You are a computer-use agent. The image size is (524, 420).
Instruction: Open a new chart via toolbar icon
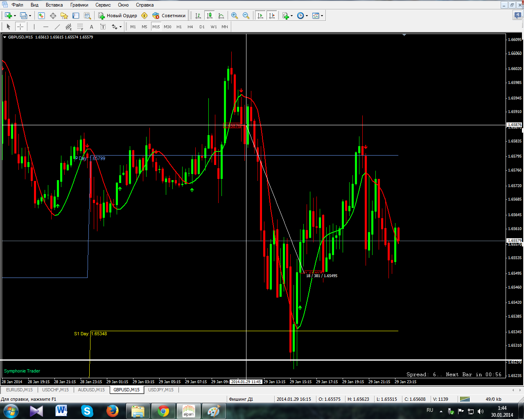[x=8, y=16]
